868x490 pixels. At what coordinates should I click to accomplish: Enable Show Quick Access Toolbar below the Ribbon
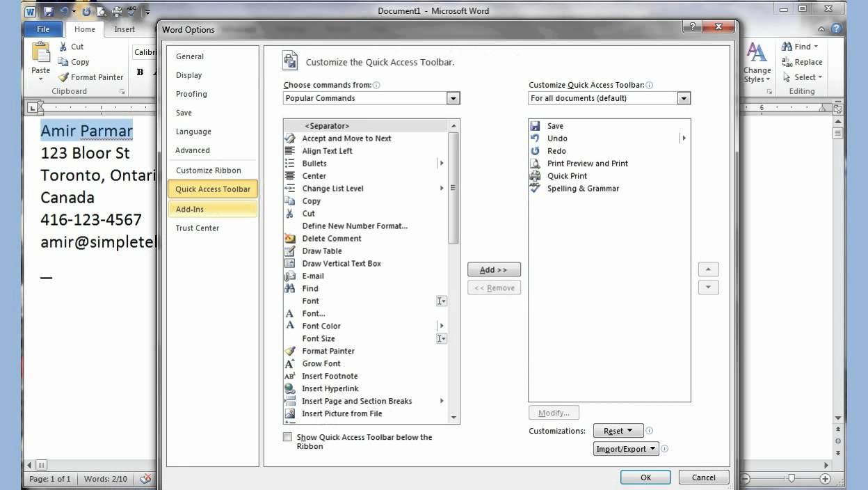pyautogui.click(x=288, y=437)
